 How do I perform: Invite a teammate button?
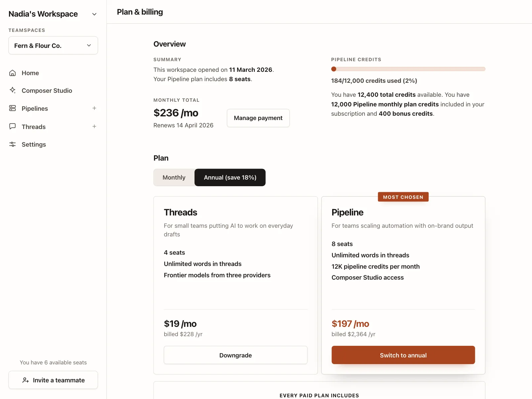click(53, 380)
